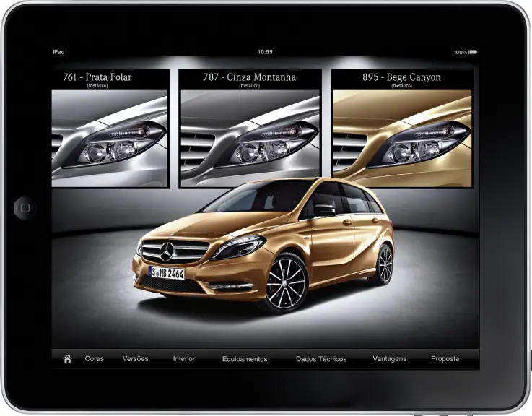The image size is (532, 416).
Task: Select the Bege Canyon gold headlight swatch
Action: click(401, 138)
